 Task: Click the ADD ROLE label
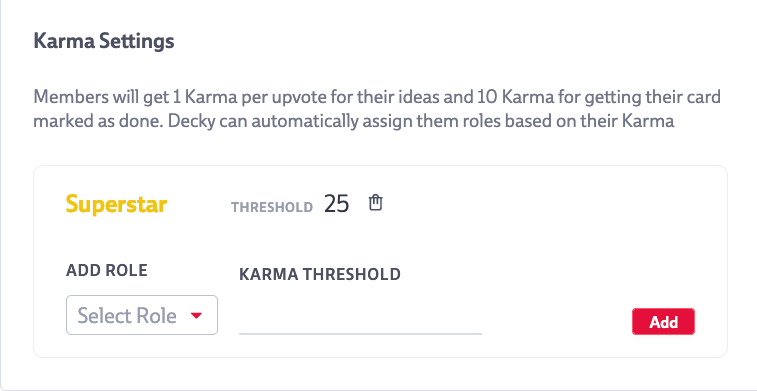tap(107, 270)
